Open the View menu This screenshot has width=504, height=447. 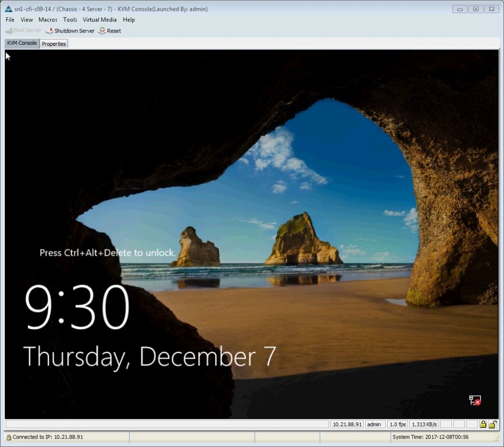[27, 20]
